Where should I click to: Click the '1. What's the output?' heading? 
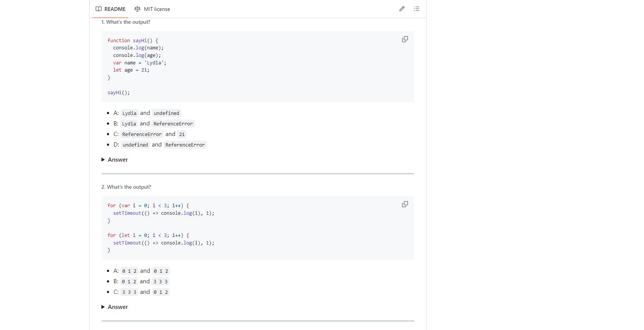click(x=126, y=22)
